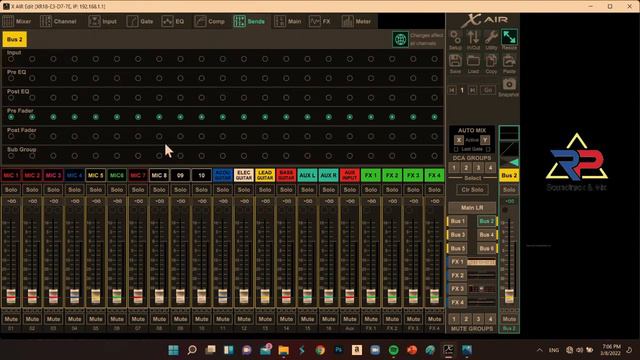640x360 pixels.
Task: Solo the MIC 1 channel
Action: click(11, 190)
